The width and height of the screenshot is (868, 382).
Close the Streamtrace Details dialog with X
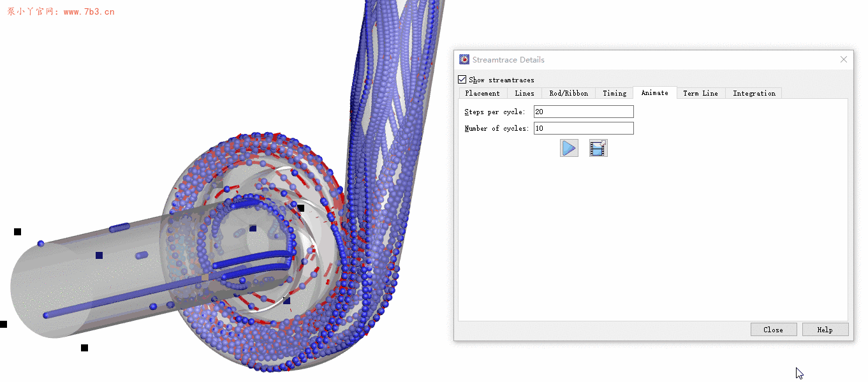click(x=843, y=59)
